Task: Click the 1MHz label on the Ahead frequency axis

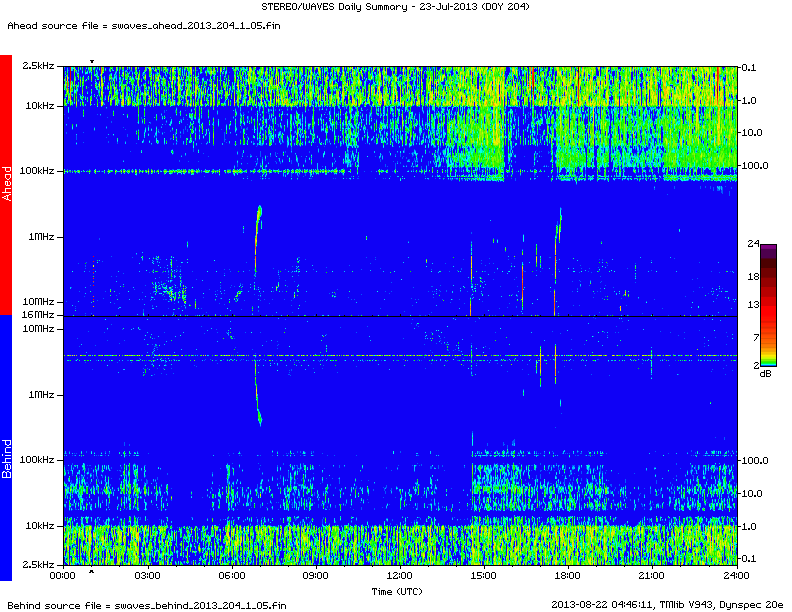Action: (x=42, y=237)
